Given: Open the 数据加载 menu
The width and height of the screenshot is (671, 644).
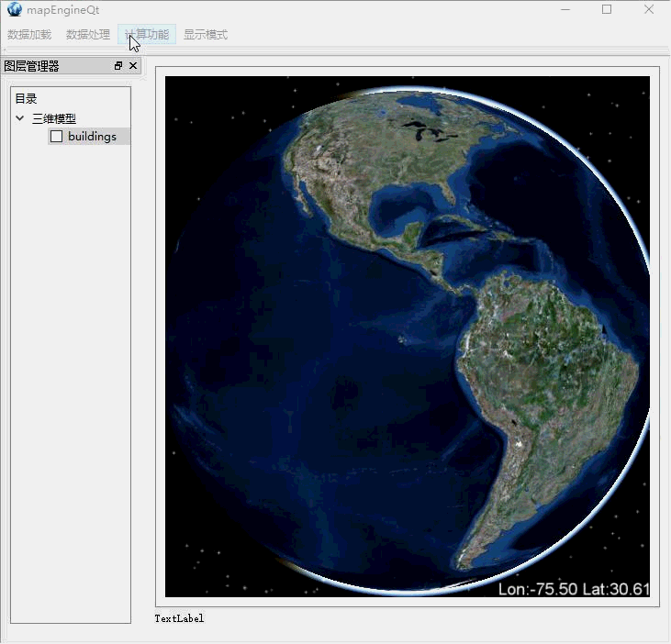Looking at the screenshot, I should pos(29,35).
